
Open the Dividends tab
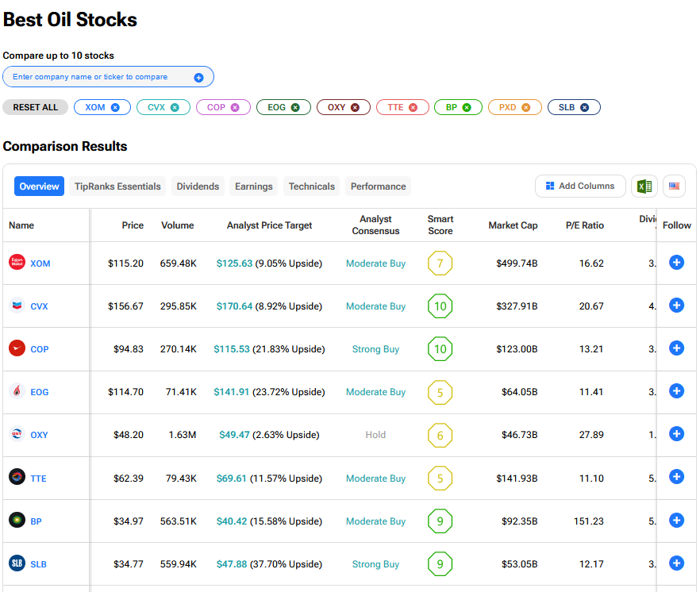click(x=198, y=186)
